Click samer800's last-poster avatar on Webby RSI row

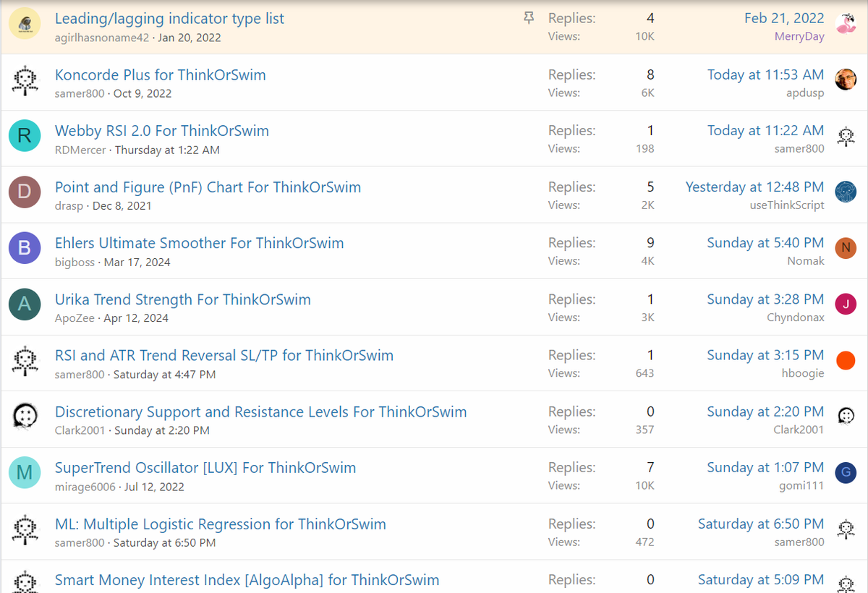tap(846, 136)
